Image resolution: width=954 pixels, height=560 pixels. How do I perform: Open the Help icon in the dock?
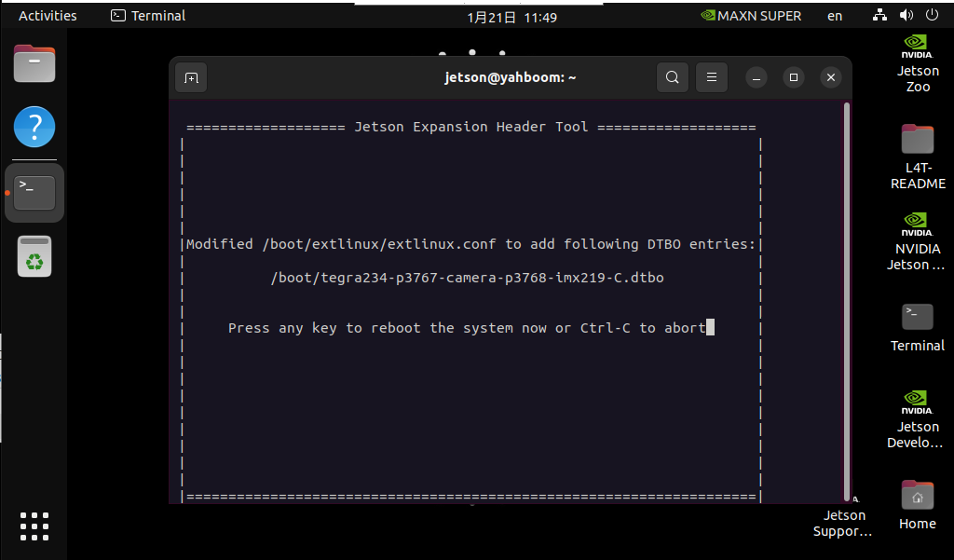click(x=34, y=127)
